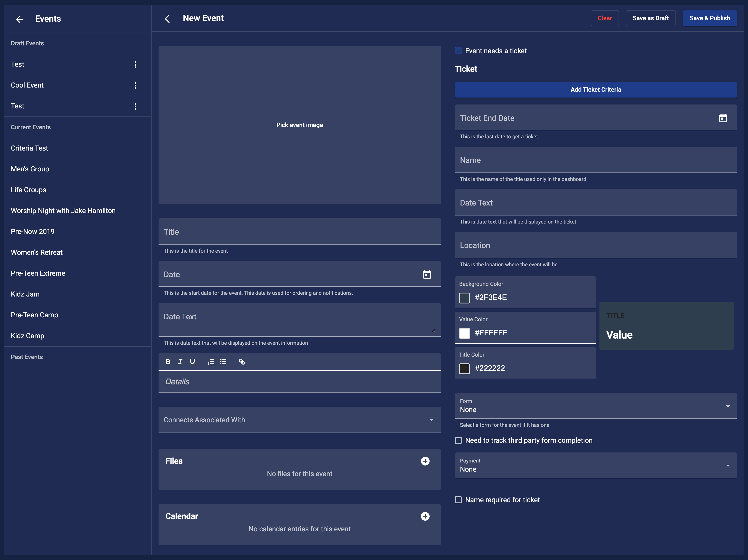
Task: Insert a link in Details editor
Action: tap(242, 361)
